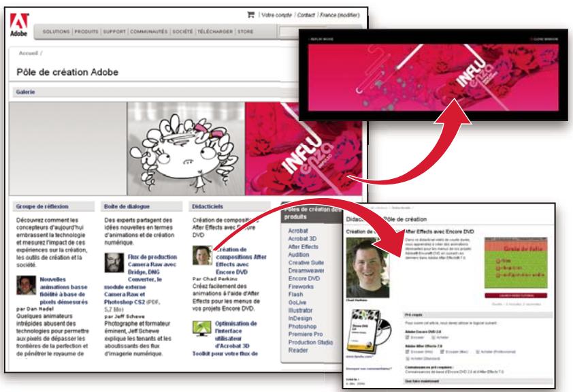Click the Contact link

pos(306,15)
